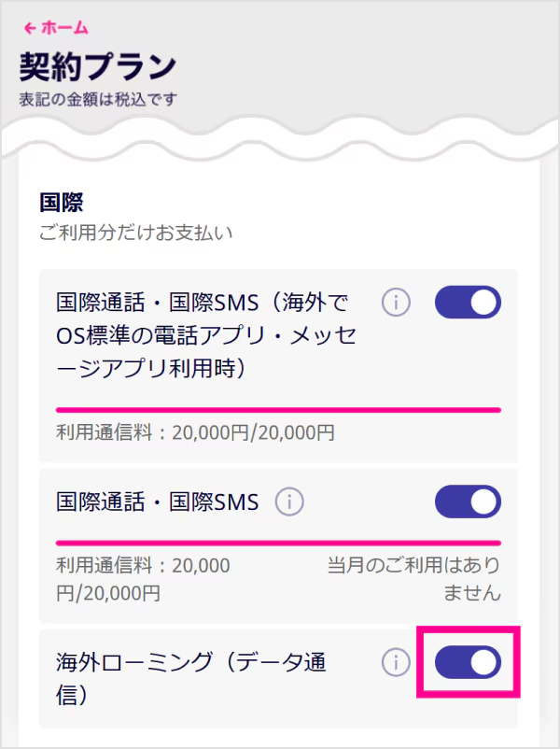Click 利用通信料:20,000円/20,000円 text in first card
Image resolution: width=560 pixels, height=749 pixels.
click(x=195, y=433)
